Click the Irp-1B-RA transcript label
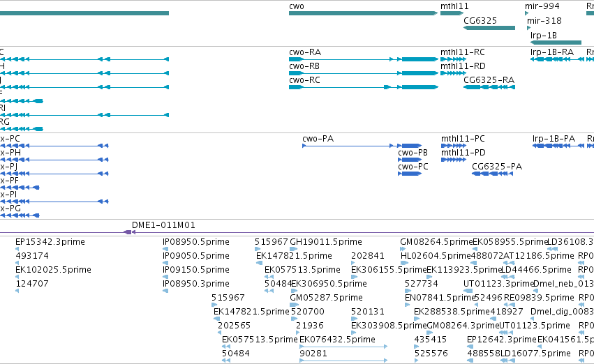 point(552,52)
